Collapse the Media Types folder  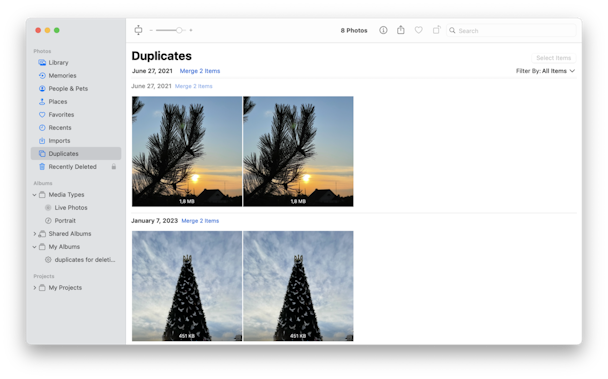(35, 195)
